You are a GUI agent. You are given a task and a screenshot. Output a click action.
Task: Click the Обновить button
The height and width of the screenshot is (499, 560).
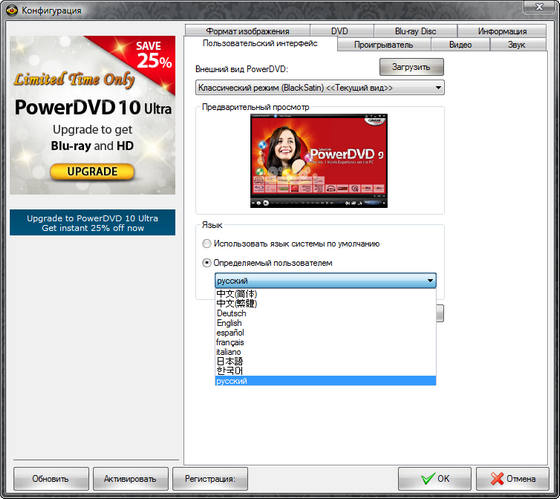(51, 479)
